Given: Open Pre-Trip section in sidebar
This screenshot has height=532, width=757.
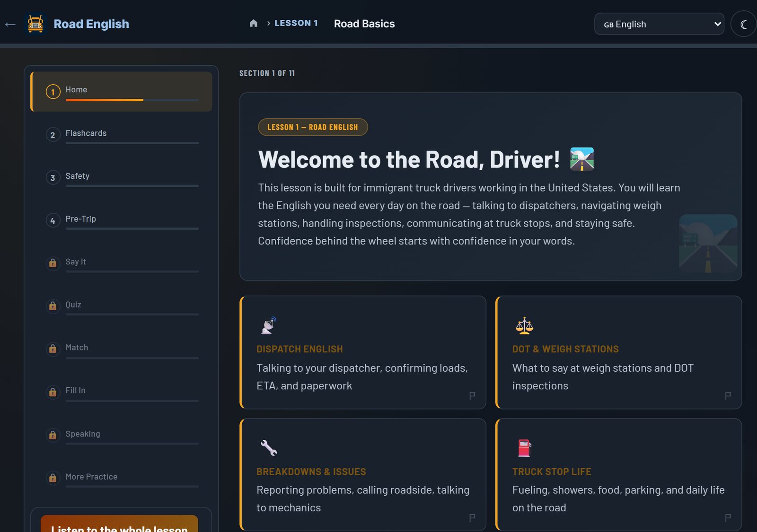Looking at the screenshot, I should click(121, 220).
